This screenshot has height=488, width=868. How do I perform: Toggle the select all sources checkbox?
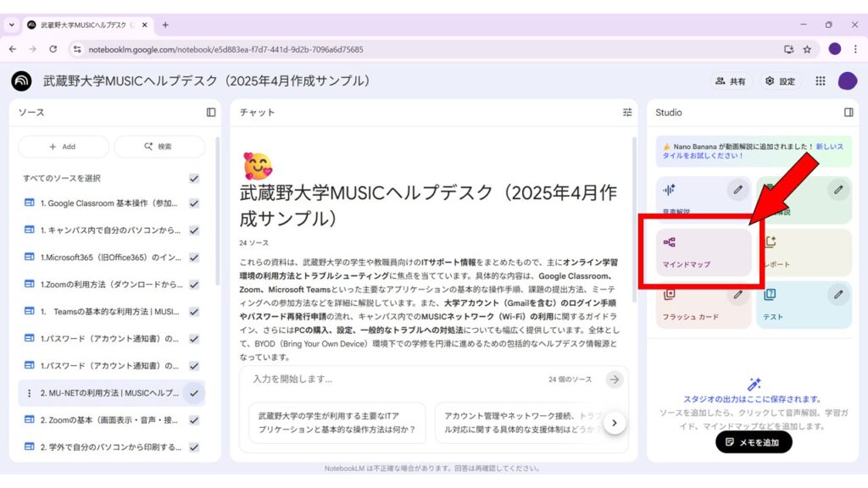[x=194, y=178]
